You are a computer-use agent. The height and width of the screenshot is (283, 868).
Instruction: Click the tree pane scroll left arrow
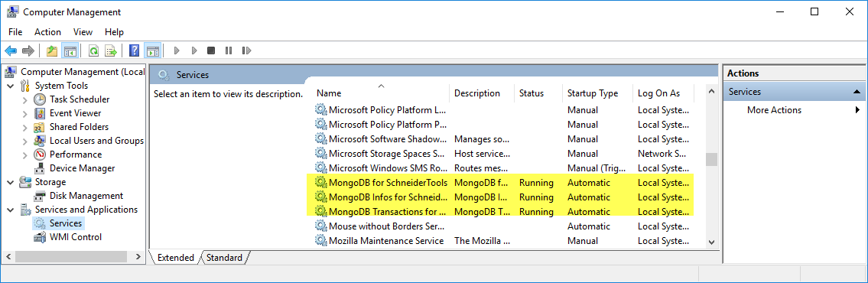(x=8, y=257)
